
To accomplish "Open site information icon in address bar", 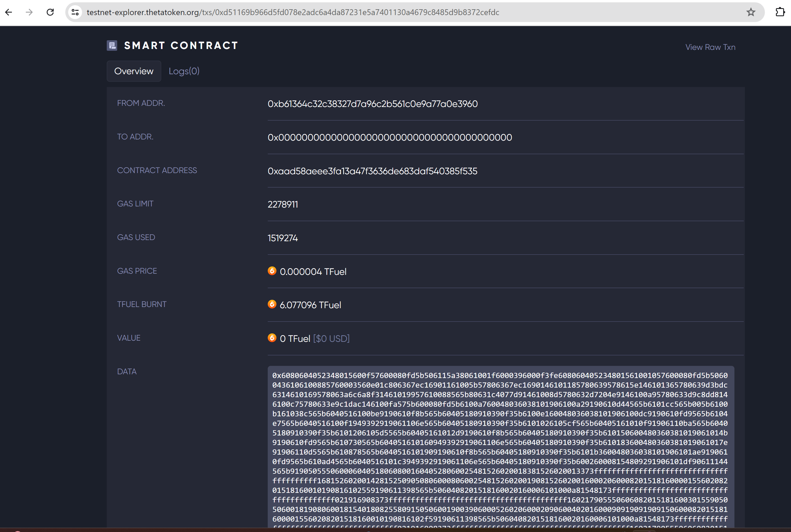I will tap(75, 12).
